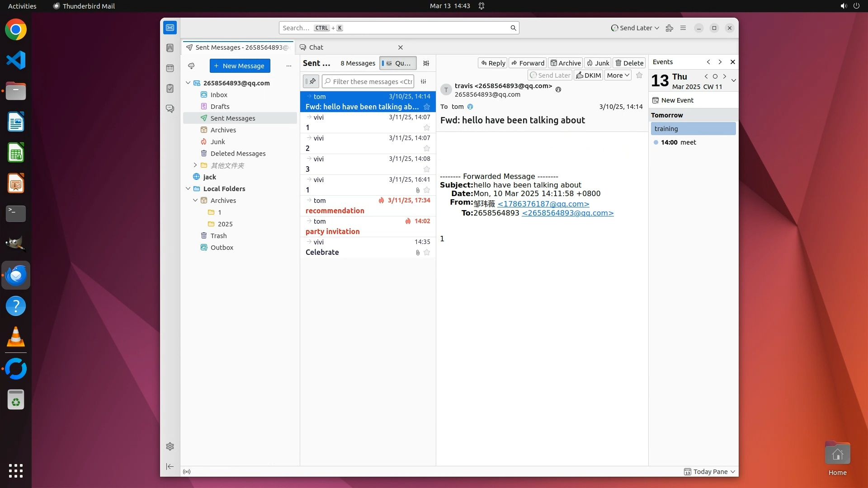This screenshot has width=868, height=488.
Task: Star the Celebrate message from vivi
Action: pyautogui.click(x=426, y=253)
